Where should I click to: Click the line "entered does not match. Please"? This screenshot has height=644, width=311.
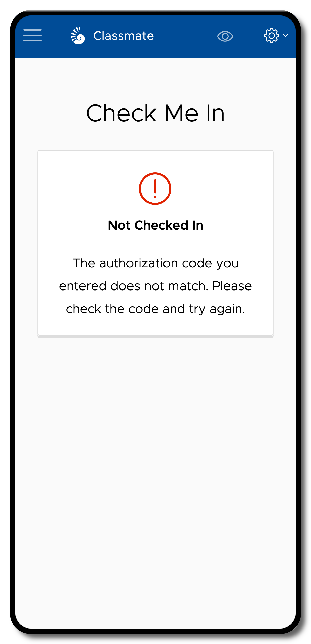(x=155, y=286)
